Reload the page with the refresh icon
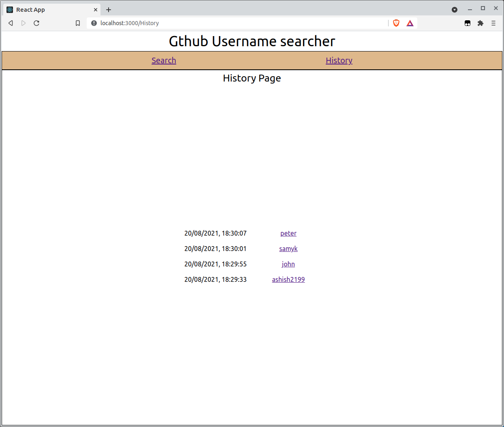The image size is (504, 427). click(x=36, y=23)
